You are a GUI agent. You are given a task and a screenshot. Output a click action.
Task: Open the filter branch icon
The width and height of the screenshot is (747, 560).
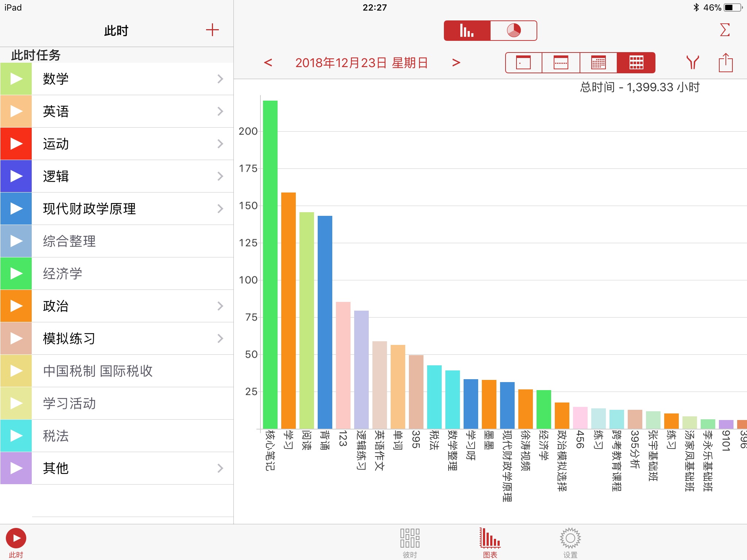[693, 63]
